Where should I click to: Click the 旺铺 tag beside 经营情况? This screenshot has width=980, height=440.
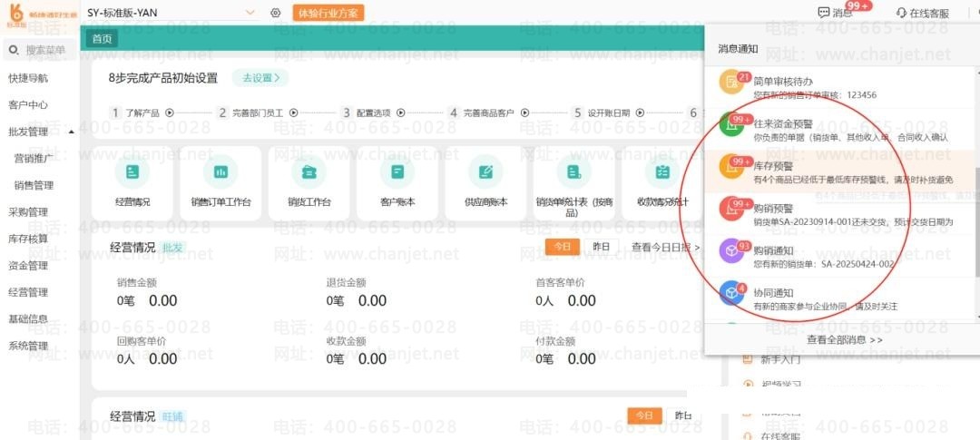coord(173,416)
